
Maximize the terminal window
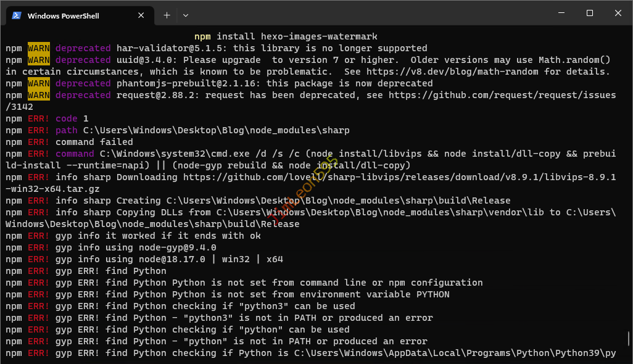coord(590,13)
